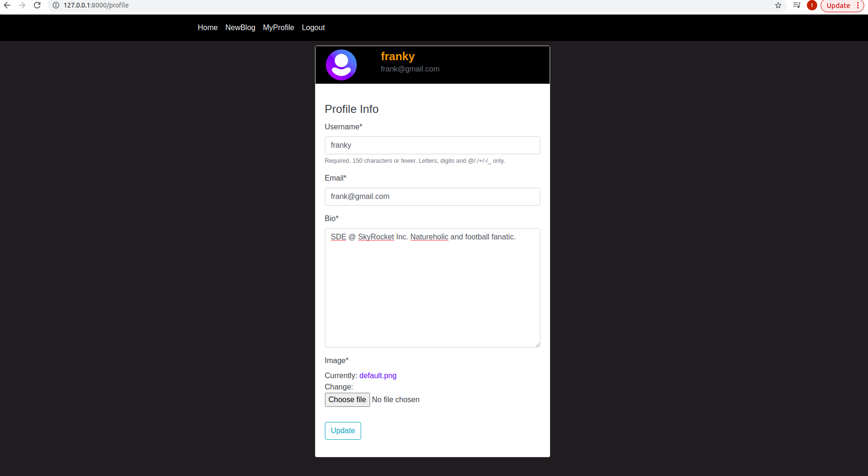Open site information via the info icon
The image size is (868, 476).
coord(56,5)
